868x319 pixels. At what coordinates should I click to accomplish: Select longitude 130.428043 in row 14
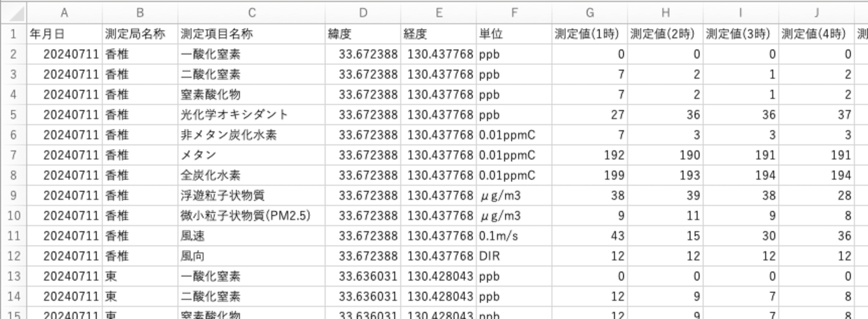point(438,296)
